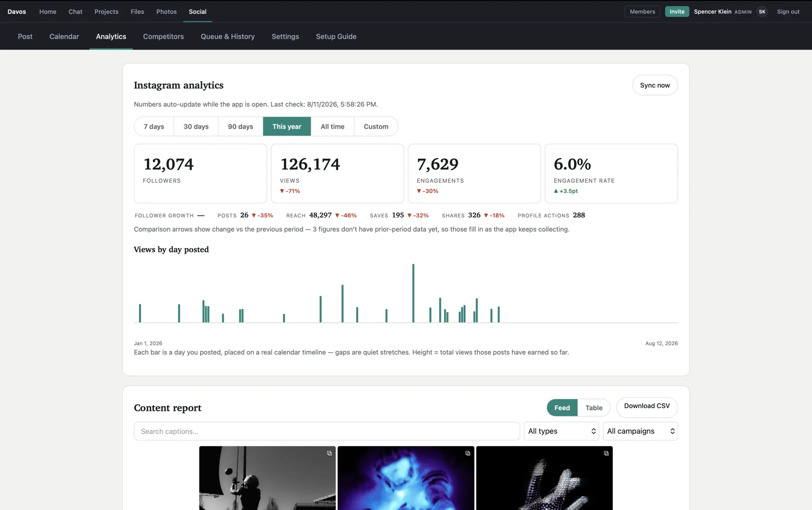Image resolution: width=812 pixels, height=510 pixels.
Task: Click the Followers card showing 12,074
Action: (201, 174)
